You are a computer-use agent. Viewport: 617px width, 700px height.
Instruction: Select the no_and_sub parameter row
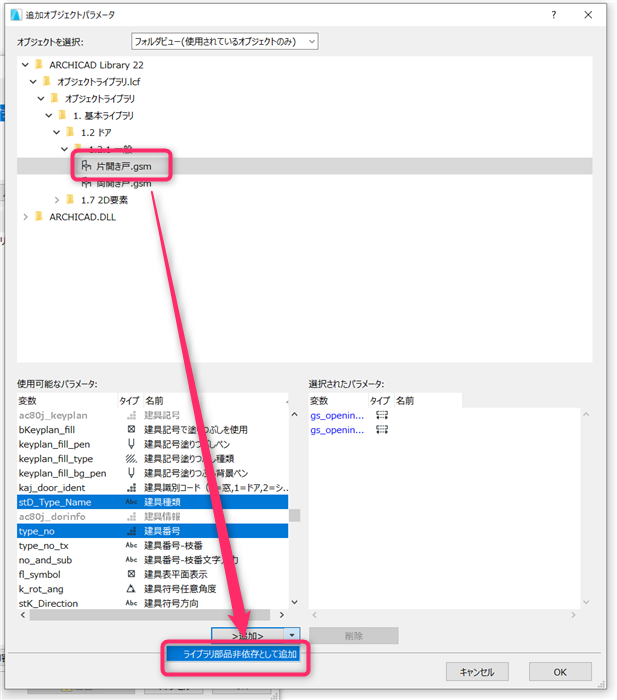(152, 560)
